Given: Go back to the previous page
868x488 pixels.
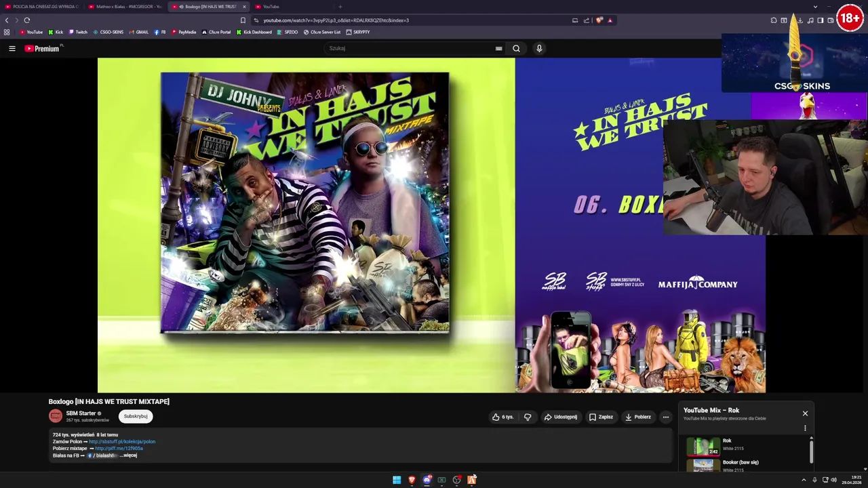Looking at the screenshot, I should pos(7,20).
